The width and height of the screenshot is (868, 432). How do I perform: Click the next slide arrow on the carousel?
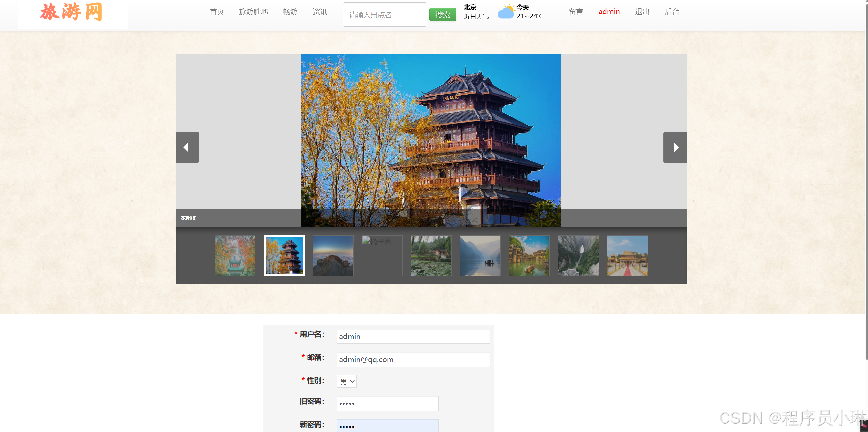pos(675,147)
